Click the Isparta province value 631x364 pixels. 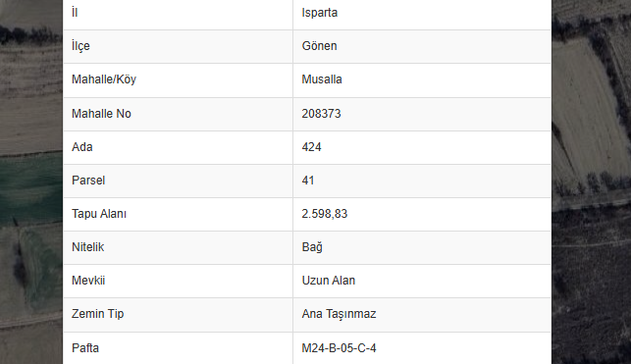tap(320, 13)
